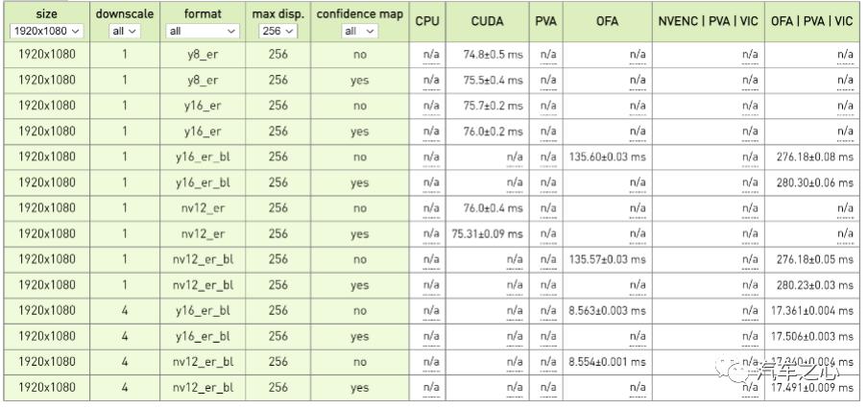Screen dimensions: 868x409
Task: Open the size dropdown showing 1920x1080
Action: point(46,31)
